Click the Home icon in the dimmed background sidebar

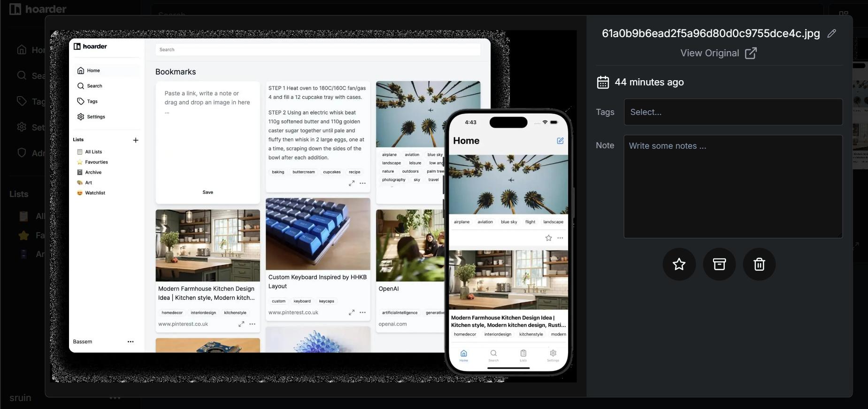point(22,50)
